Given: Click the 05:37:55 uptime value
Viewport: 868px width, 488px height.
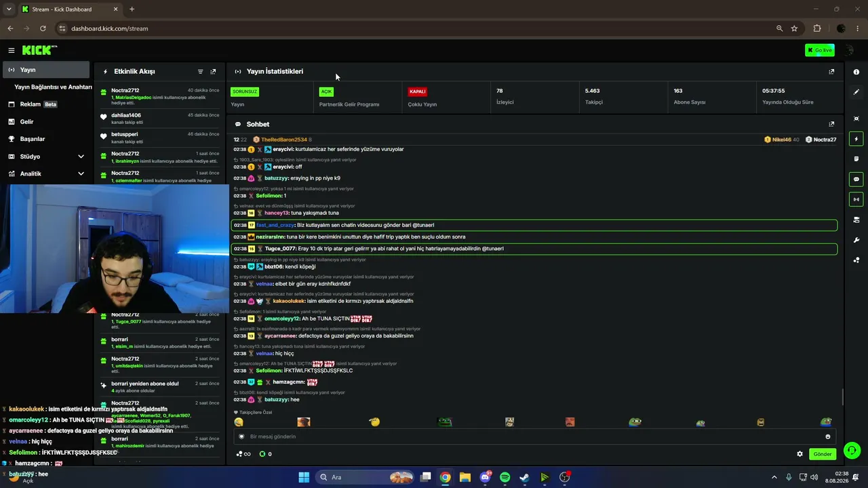Looking at the screenshot, I should pyautogui.click(x=774, y=91).
